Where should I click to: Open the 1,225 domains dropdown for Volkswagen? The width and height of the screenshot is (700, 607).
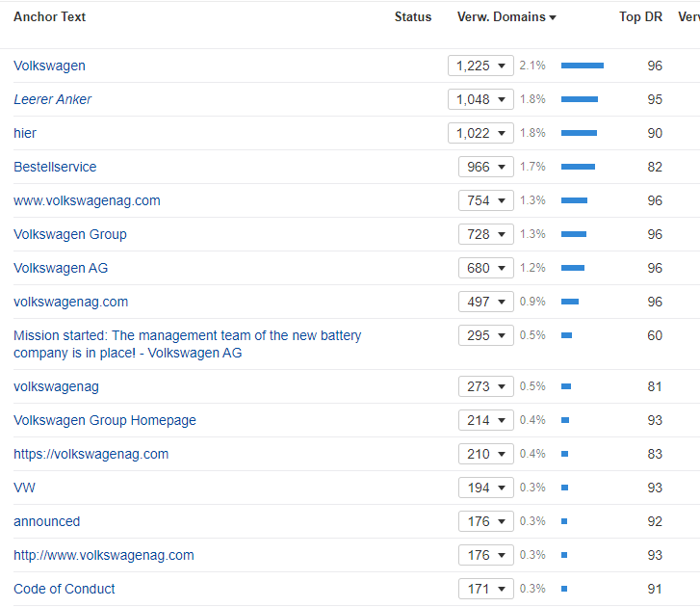(x=480, y=66)
